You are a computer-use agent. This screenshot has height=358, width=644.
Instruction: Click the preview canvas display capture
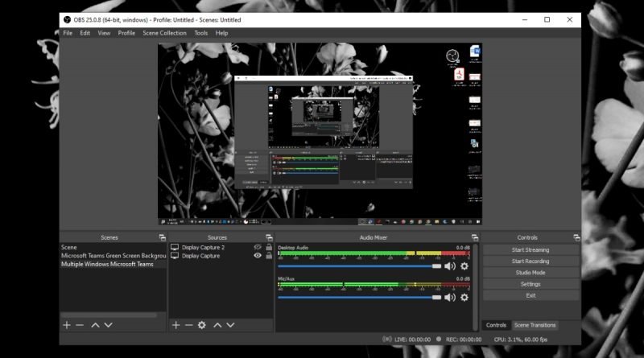tap(320, 134)
